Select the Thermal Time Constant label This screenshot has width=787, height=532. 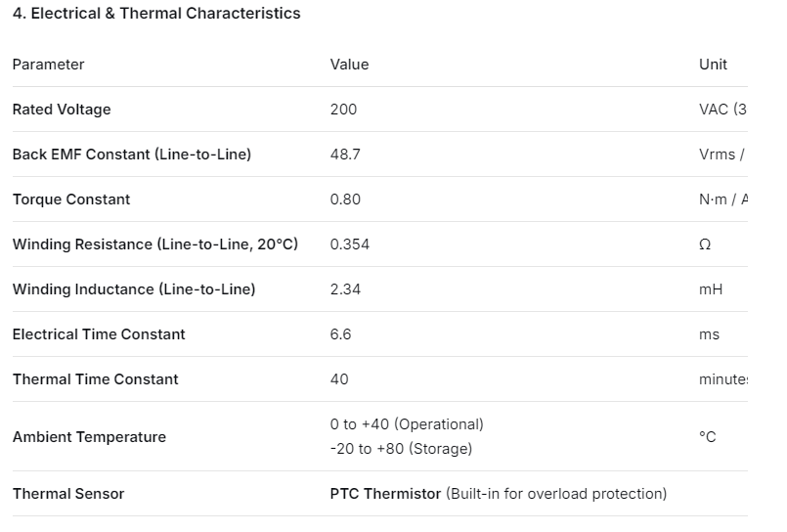[95, 379]
